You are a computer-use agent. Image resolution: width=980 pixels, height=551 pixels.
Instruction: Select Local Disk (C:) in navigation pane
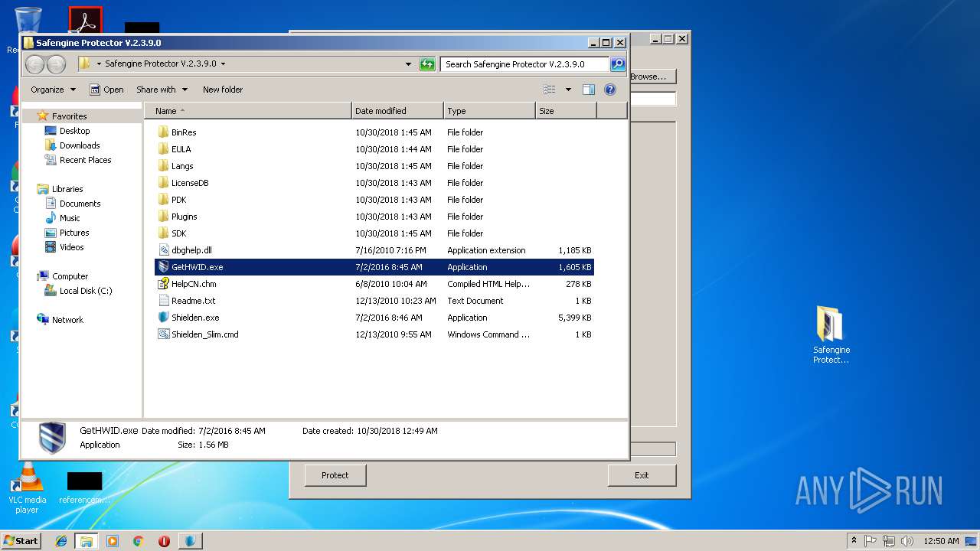86,291
